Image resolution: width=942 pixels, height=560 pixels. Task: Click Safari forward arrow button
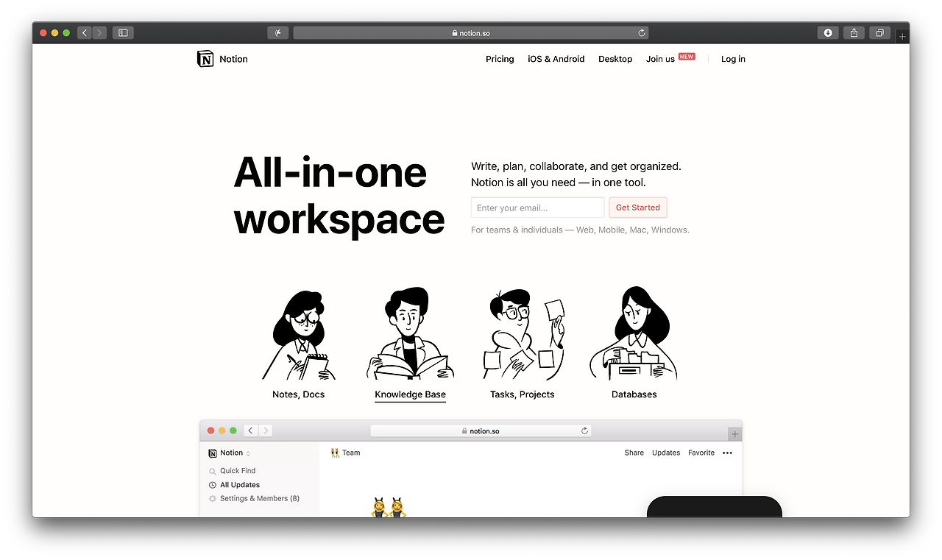point(99,33)
